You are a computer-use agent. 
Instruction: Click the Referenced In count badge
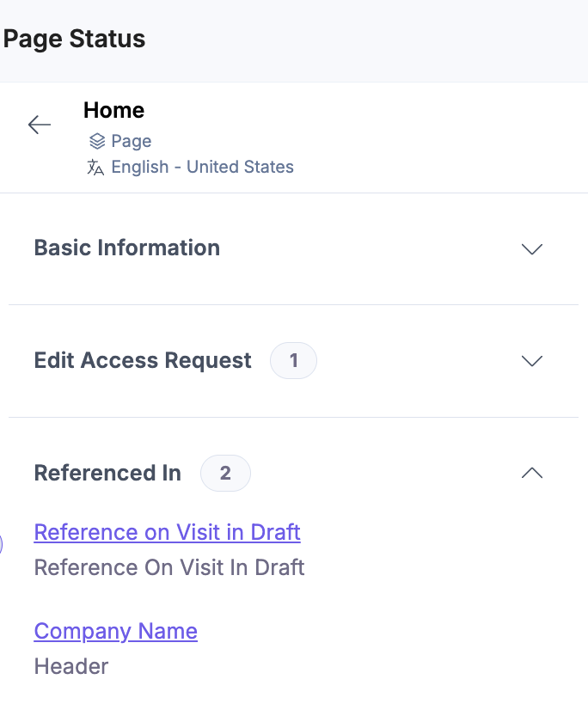pos(225,474)
